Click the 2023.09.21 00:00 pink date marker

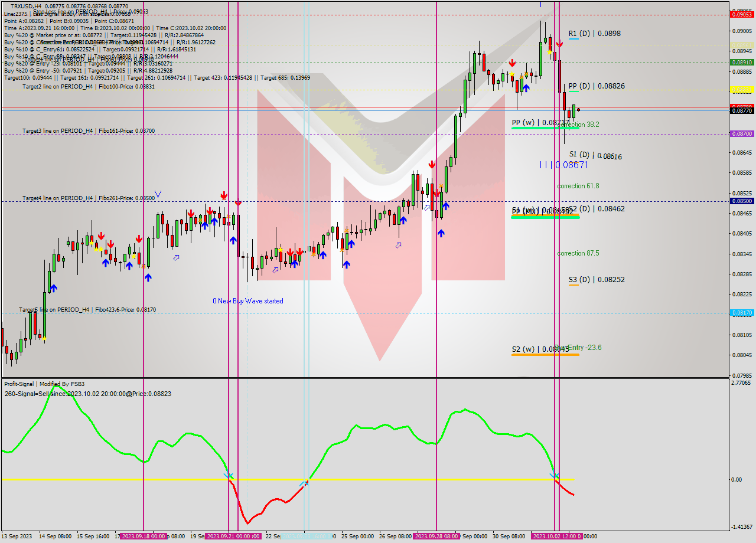tap(233, 537)
